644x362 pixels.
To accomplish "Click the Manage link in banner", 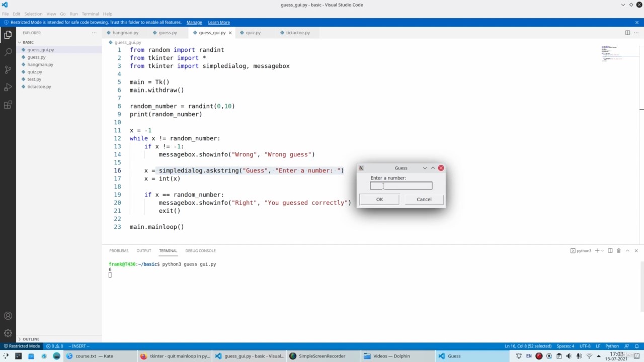I will pos(194,22).
